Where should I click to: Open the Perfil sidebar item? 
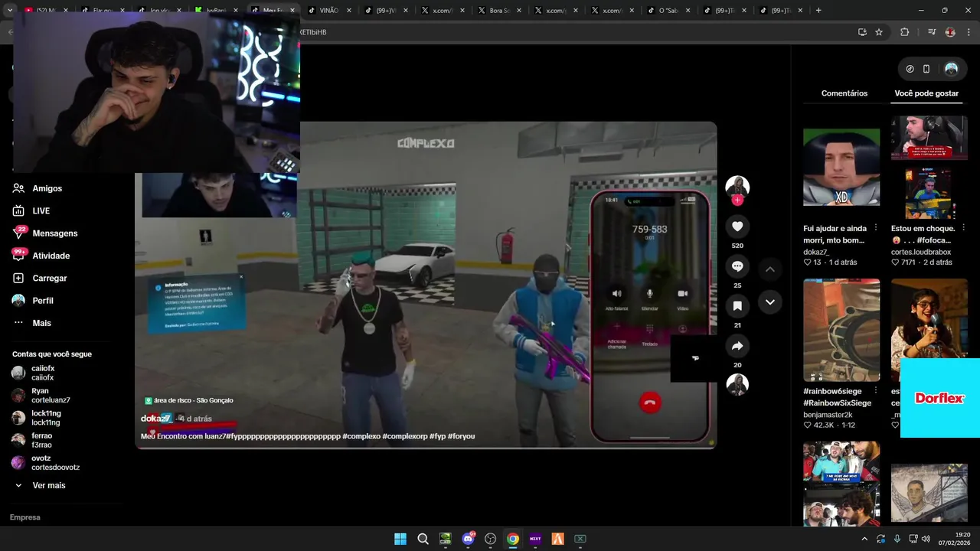point(43,301)
